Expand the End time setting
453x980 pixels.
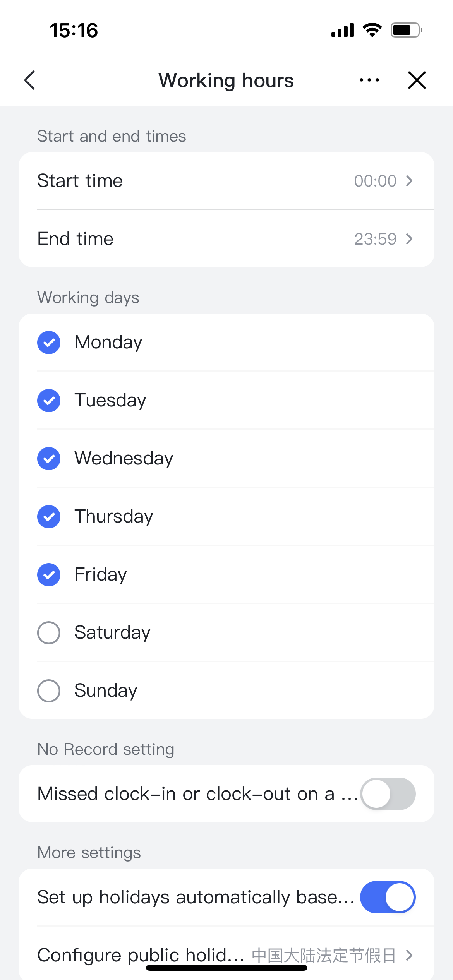(226, 239)
